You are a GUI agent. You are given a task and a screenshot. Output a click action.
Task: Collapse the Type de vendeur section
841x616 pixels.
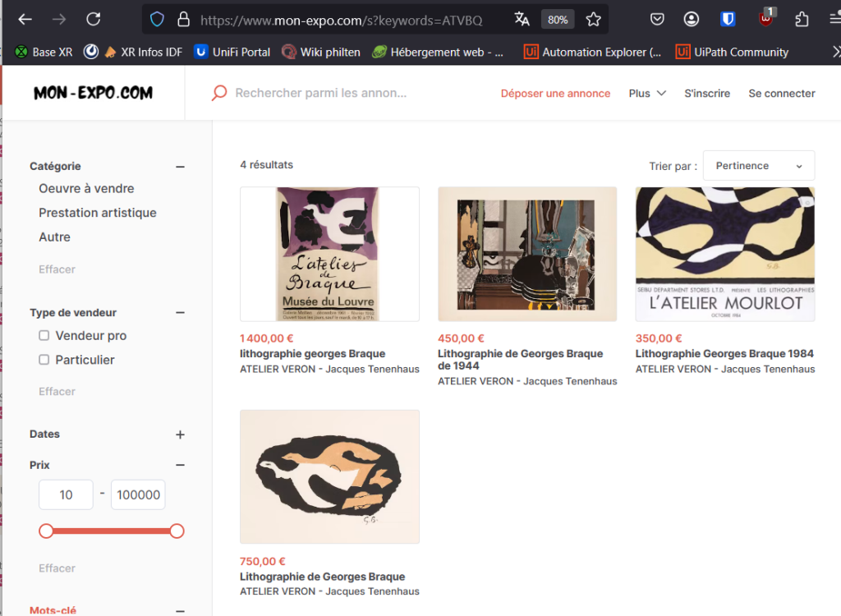[x=180, y=313]
